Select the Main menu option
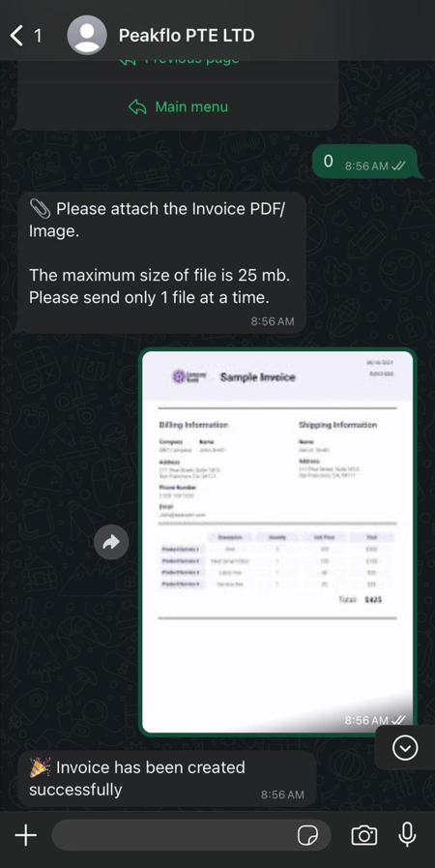Screen dimensions: 435x868 [x=178, y=106]
